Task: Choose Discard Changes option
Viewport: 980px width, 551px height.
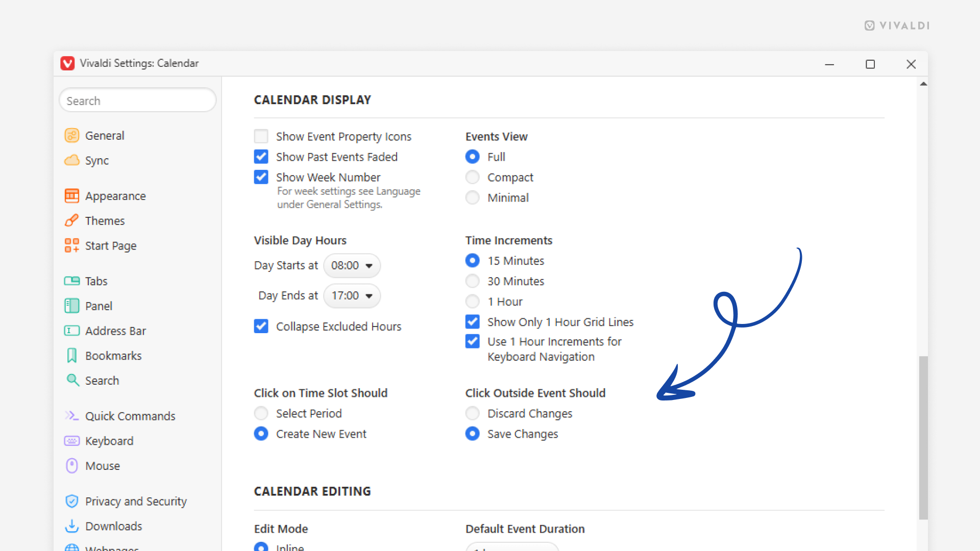Action: [x=473, y=413]
